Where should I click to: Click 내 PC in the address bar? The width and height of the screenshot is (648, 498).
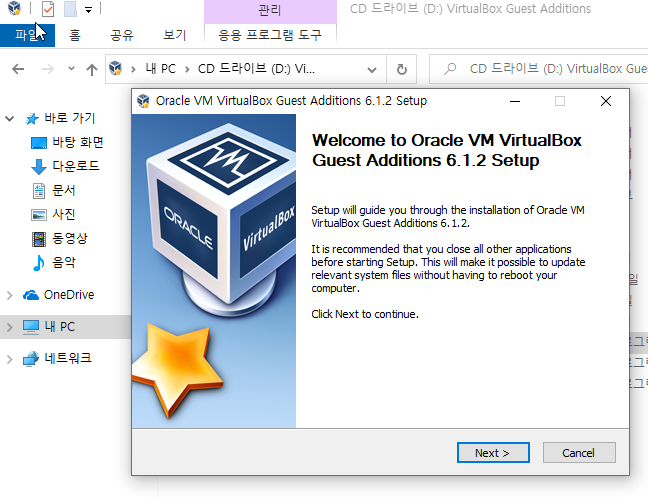click(x=161, y=69)
